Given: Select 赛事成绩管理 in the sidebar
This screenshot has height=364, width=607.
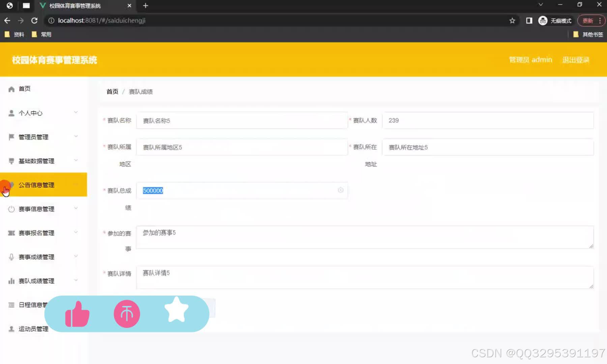Looking at the screenshot, I should pos(44,257).
